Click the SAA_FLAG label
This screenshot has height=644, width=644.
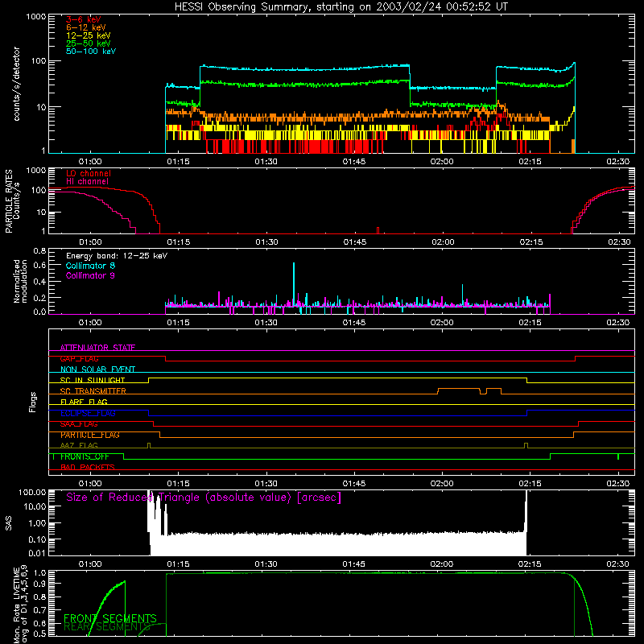pos(79,424)
